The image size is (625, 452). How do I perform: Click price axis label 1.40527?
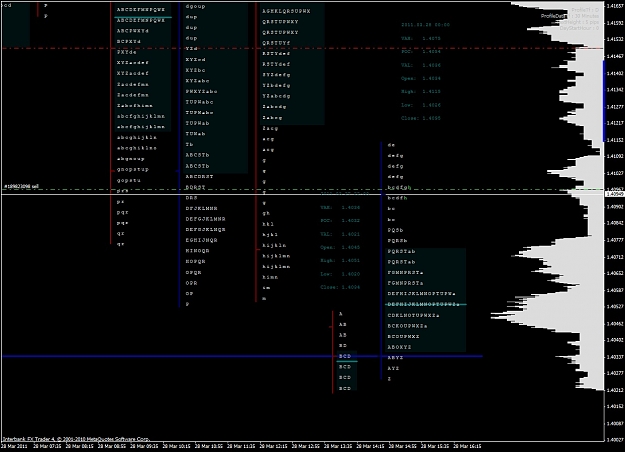coord(615,307)
